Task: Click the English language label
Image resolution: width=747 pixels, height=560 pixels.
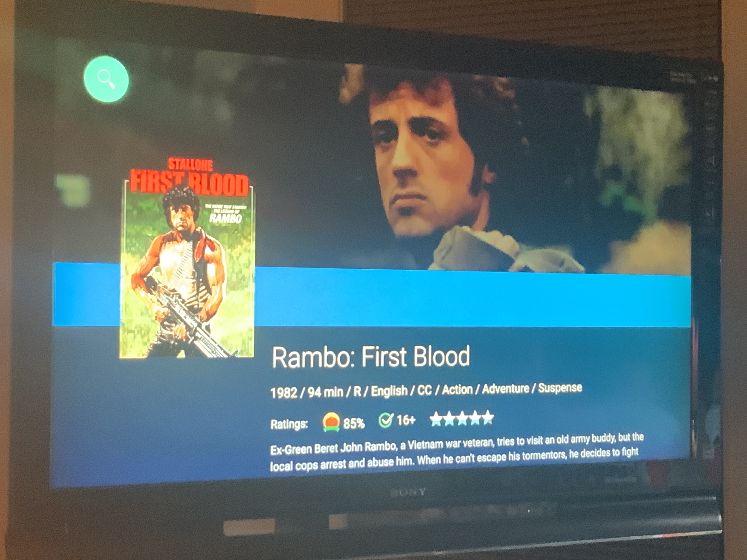Action: 389,391
